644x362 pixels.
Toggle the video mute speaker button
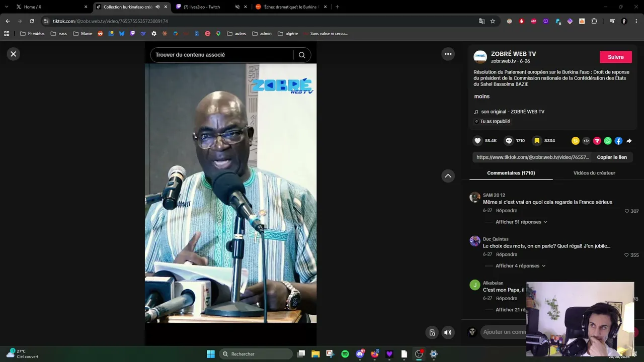click(x=448, y=332)
